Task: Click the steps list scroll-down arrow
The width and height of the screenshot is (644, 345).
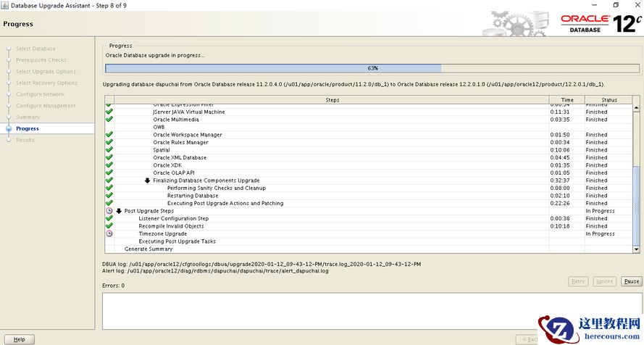Action: coord(636,249)
